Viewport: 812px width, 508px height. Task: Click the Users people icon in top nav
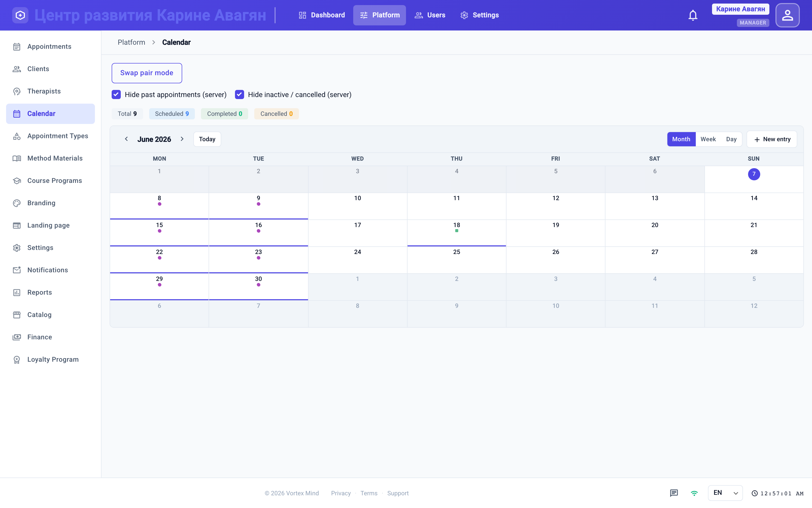(x=418, y=15)
